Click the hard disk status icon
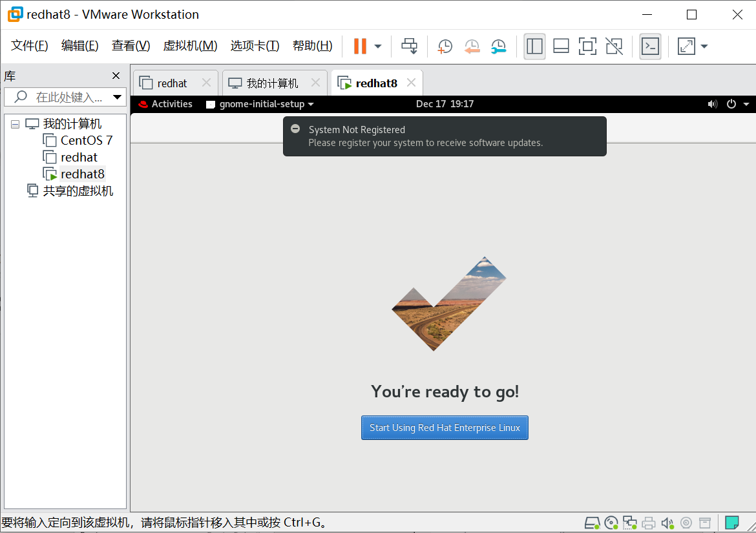Image resolution: width=756 pixels, height=533 pixels. (592, 523)
